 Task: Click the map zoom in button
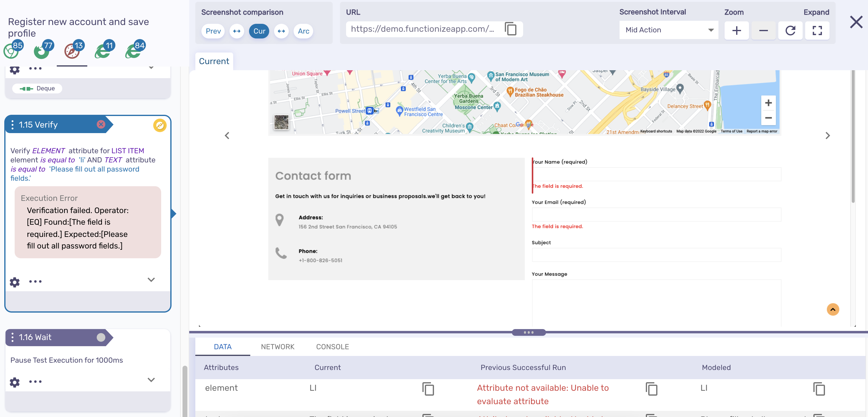768,103
